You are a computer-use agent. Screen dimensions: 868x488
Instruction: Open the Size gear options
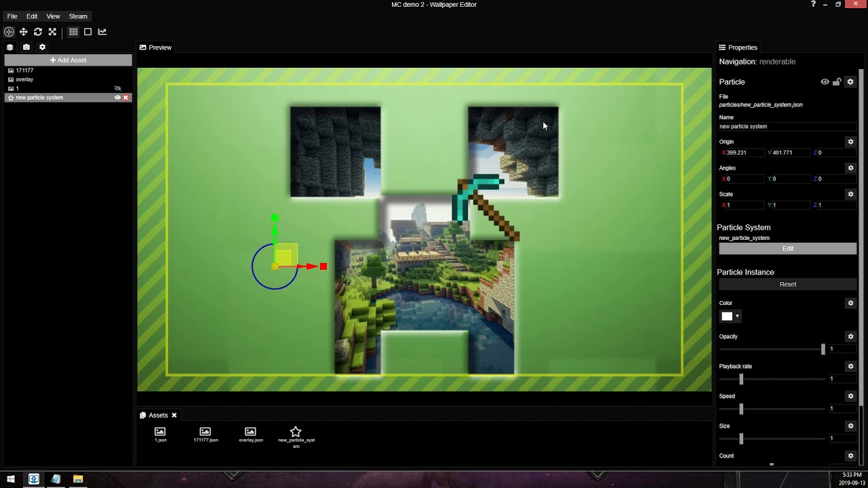tap(850, 426)
